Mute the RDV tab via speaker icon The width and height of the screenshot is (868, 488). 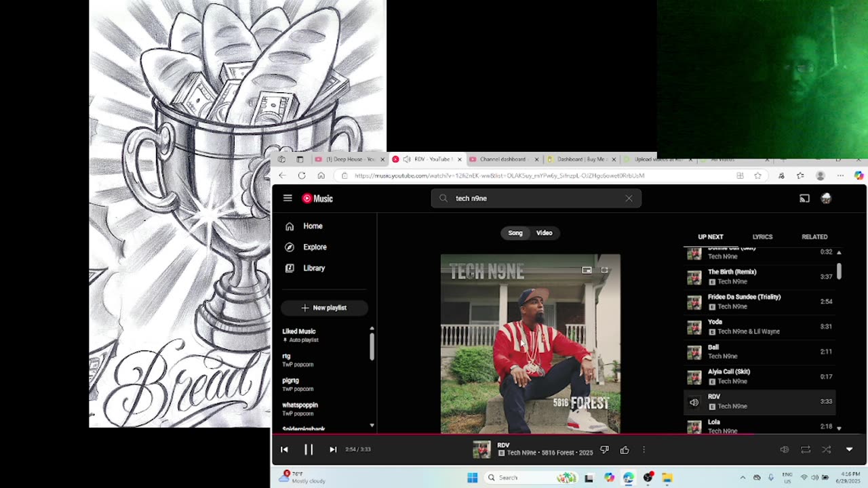tap(406, 159)
